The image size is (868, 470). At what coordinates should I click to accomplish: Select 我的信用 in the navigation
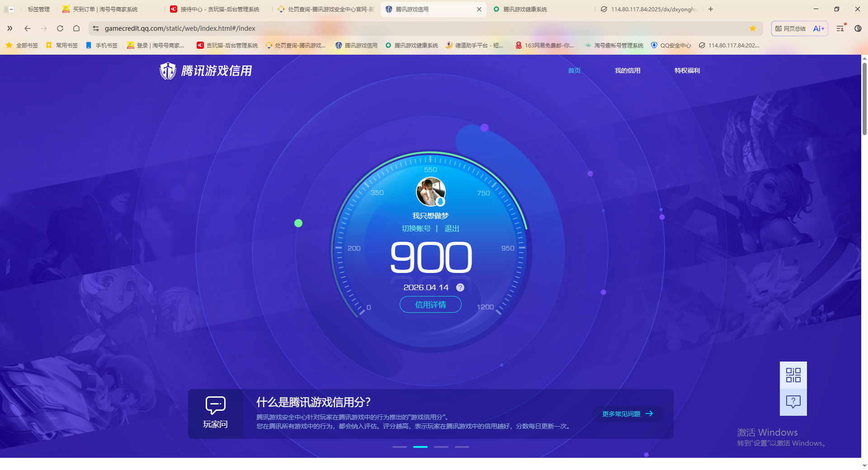[x=627, y=70]
